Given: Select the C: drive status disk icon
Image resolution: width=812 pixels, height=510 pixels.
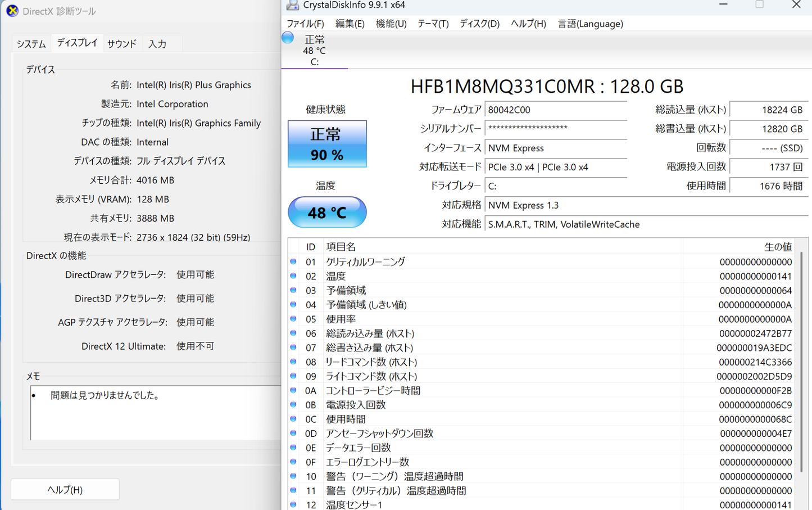Looking at the screenshot, I should click(288, 38).
